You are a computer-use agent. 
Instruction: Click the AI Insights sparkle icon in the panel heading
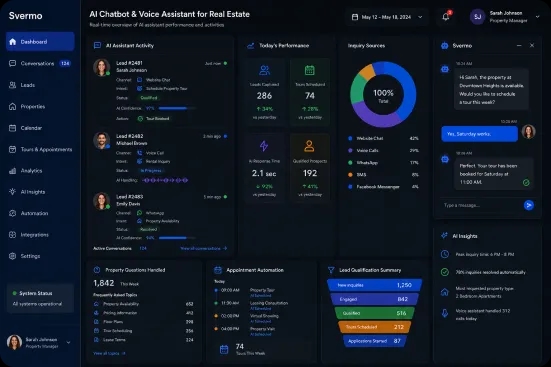coord(444,236)
